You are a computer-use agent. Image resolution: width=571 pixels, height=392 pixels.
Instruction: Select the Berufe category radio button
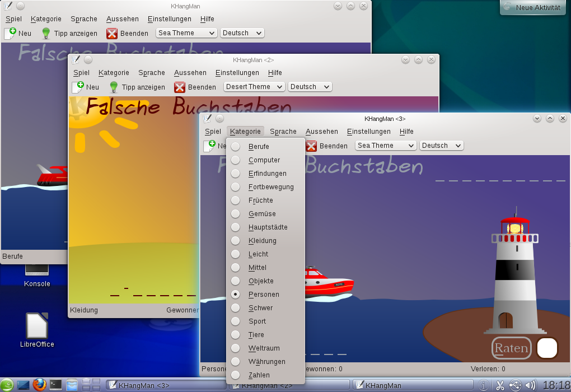[236, 147]
